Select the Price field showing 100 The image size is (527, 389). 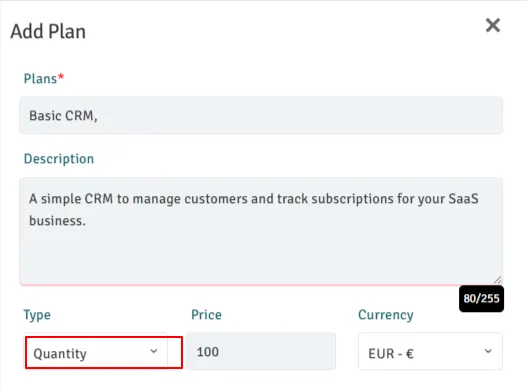click(x=261, y=351)
